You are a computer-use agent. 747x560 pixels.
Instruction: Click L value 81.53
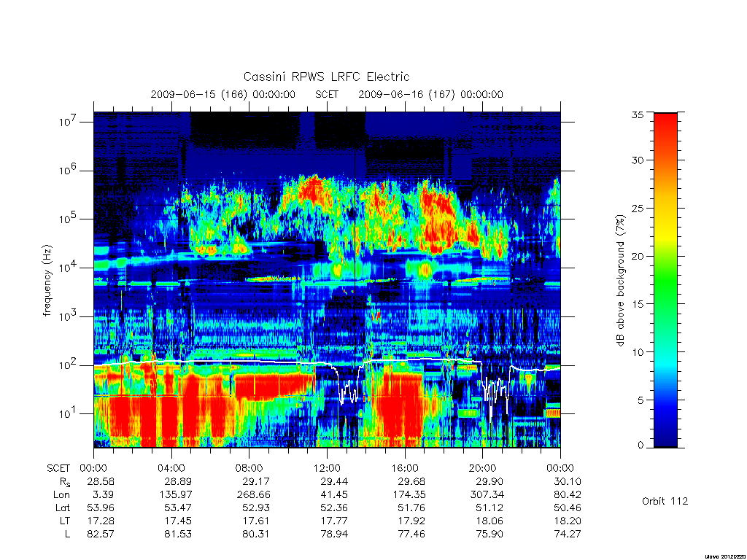click(x=178, y=534)
